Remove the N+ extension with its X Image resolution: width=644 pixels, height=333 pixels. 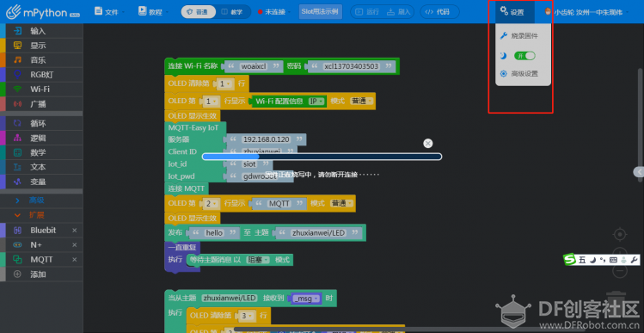(x=74, y=245)
